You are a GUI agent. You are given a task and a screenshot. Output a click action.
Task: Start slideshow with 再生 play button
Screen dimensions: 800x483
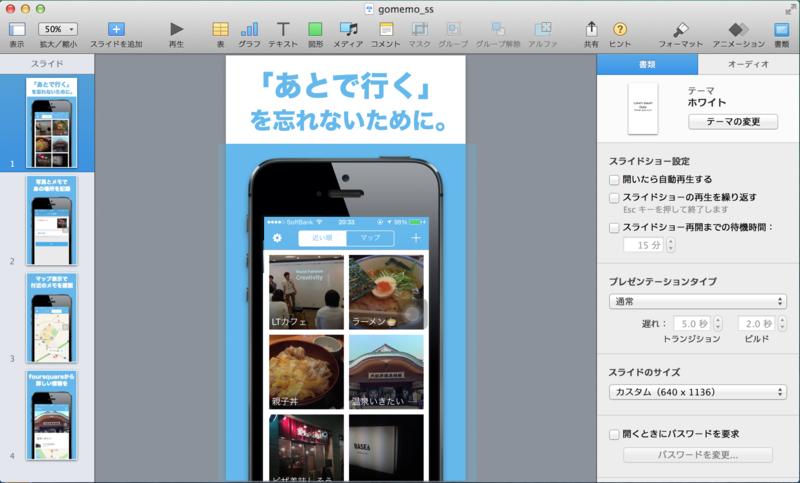(x=177, y=30)
